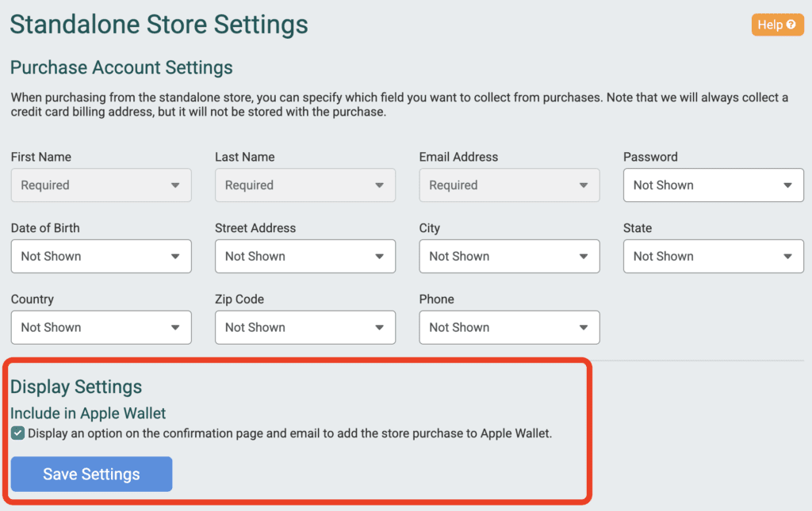This screenshot has height=511, width=812.
Task: Click the Save Settings button
Action: pyautogui.click(x=92, y=474)
